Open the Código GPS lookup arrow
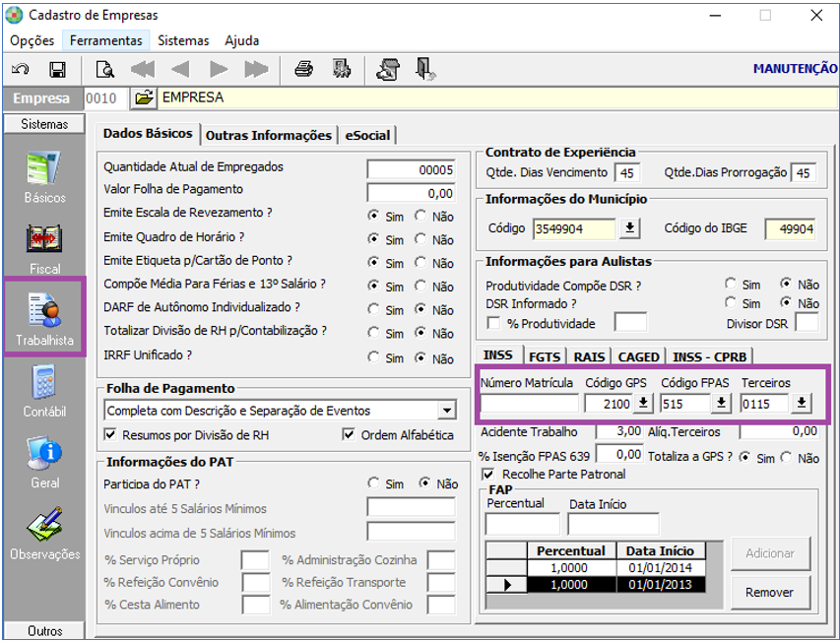 click(643, 404)
